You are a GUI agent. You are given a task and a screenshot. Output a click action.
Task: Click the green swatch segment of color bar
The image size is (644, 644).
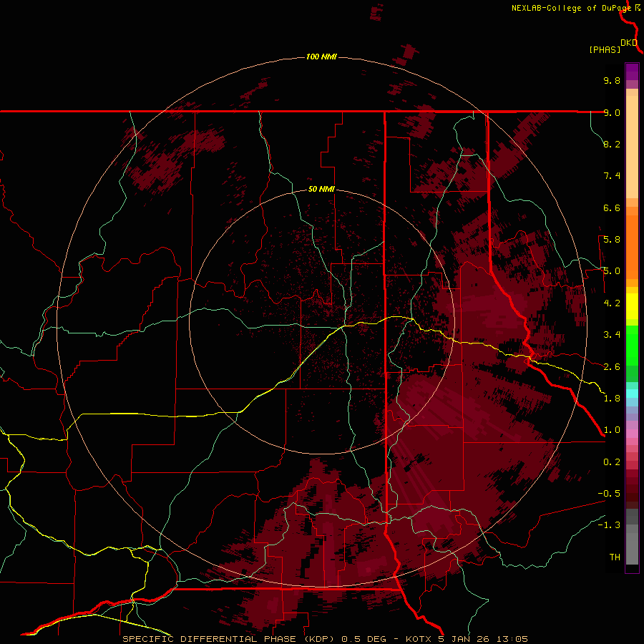(632, 345)
